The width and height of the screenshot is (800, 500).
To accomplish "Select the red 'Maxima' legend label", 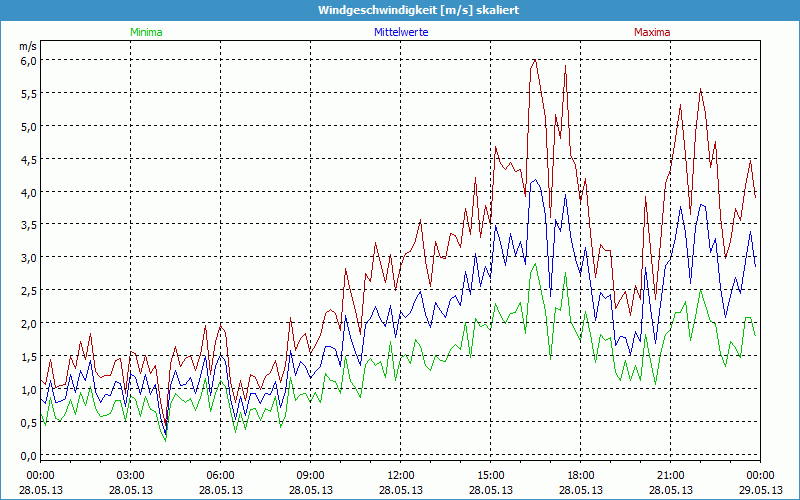I will (652, 32).
